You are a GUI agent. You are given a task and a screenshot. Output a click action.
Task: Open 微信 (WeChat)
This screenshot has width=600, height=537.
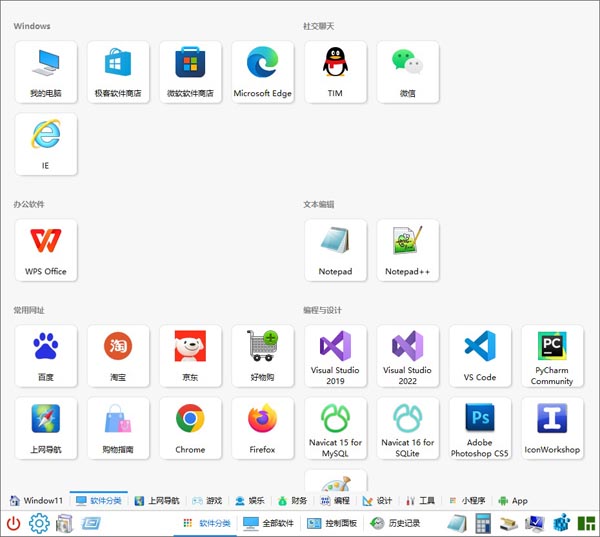tap(408, 72)
